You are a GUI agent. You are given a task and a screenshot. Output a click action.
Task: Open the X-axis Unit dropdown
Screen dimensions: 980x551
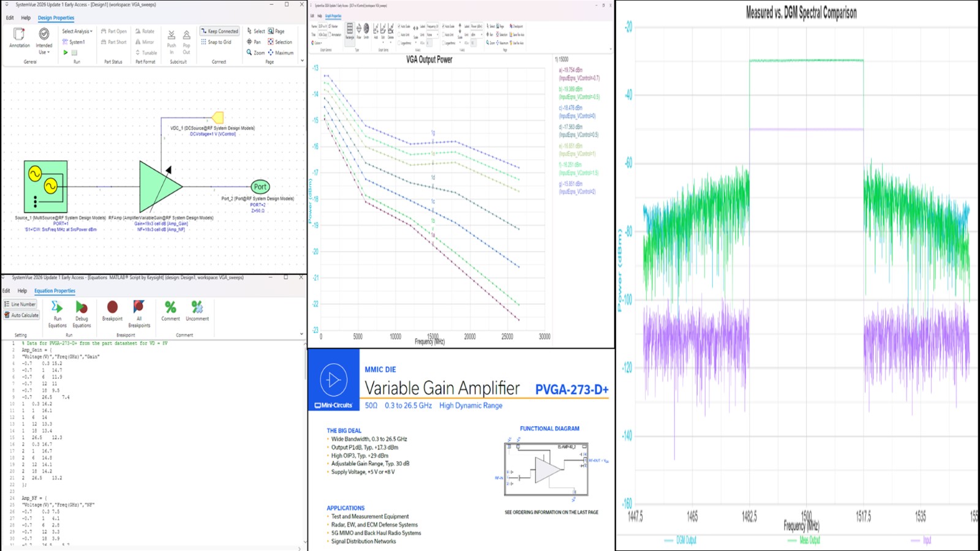click(x=432, y=35)
